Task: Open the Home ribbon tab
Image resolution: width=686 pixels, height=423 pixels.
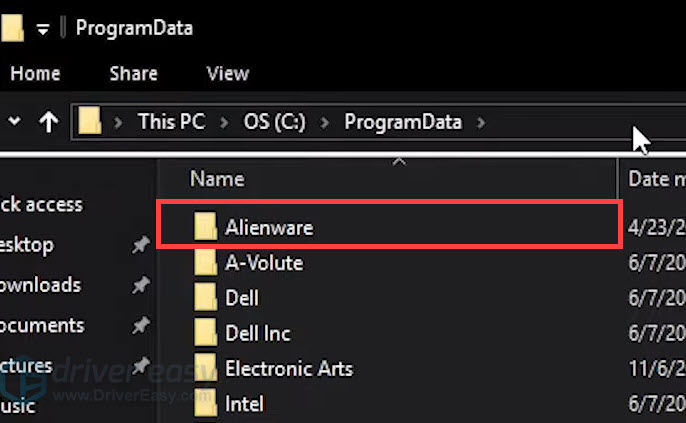Action: pyautogui.click(x=35, y=73)
